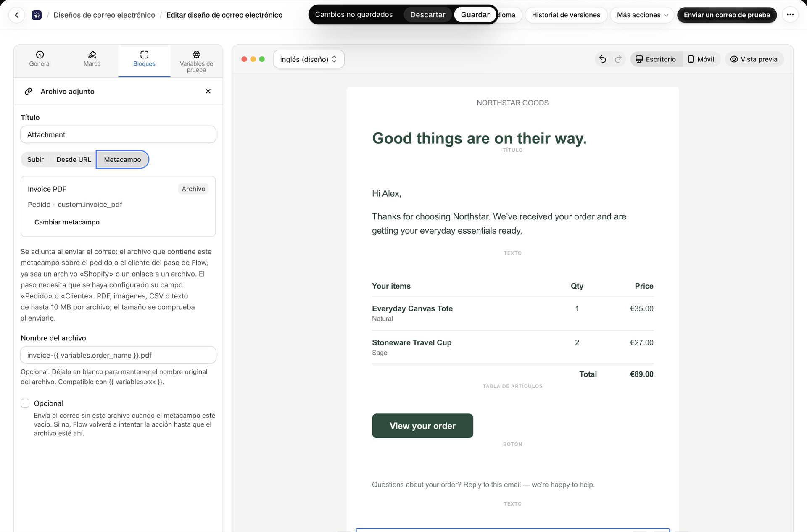This screenshot has width=807, height=532.
Task: Click the Questions about your order text block
Action: click(483, 485)
